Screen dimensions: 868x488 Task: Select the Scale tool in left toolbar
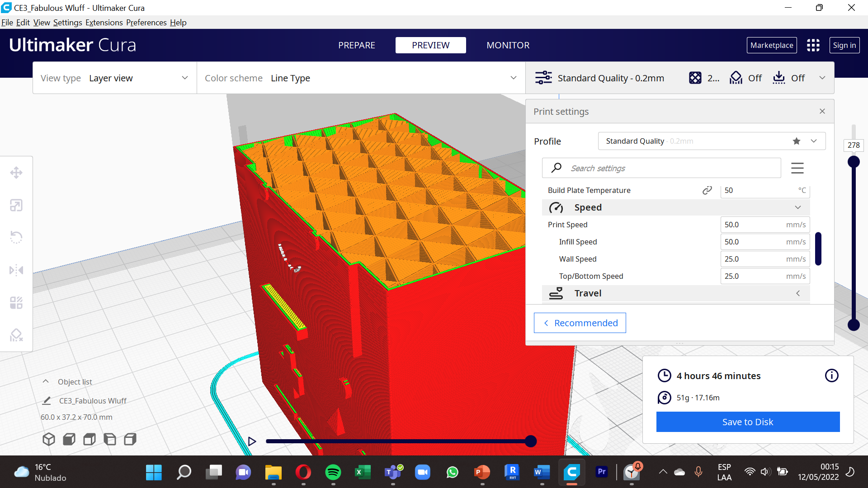[16, 205]
